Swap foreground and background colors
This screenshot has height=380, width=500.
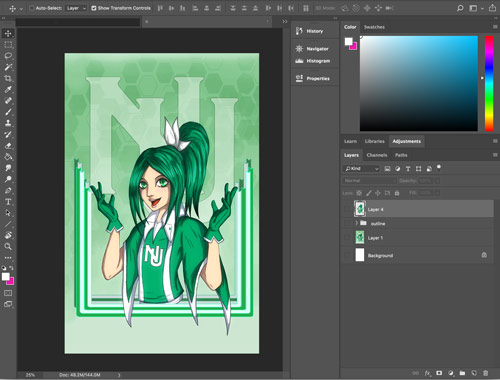(x=11, y=268)
